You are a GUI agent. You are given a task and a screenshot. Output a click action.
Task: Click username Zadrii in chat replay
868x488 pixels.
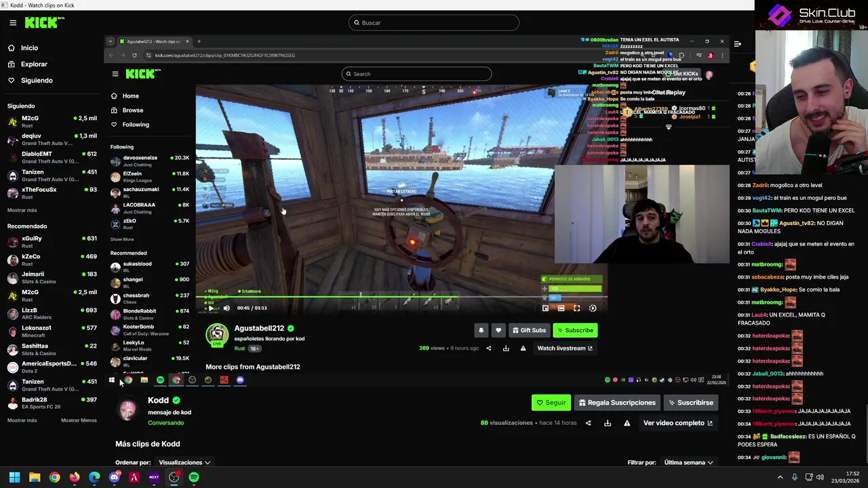[759, 185]
